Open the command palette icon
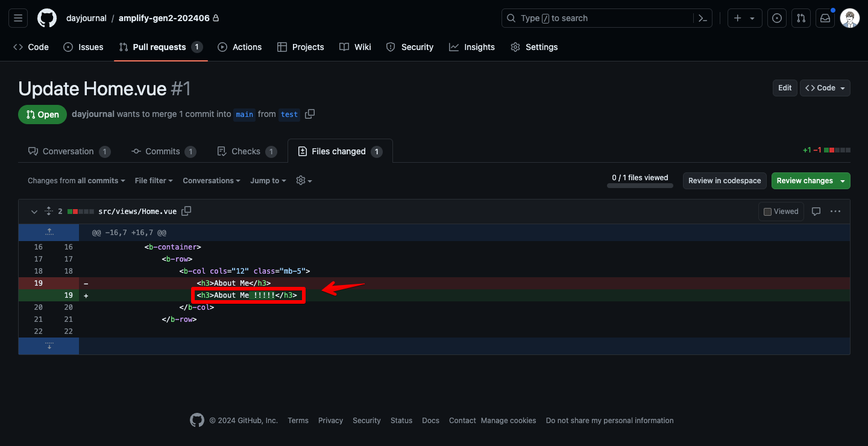 coord(702,18)
